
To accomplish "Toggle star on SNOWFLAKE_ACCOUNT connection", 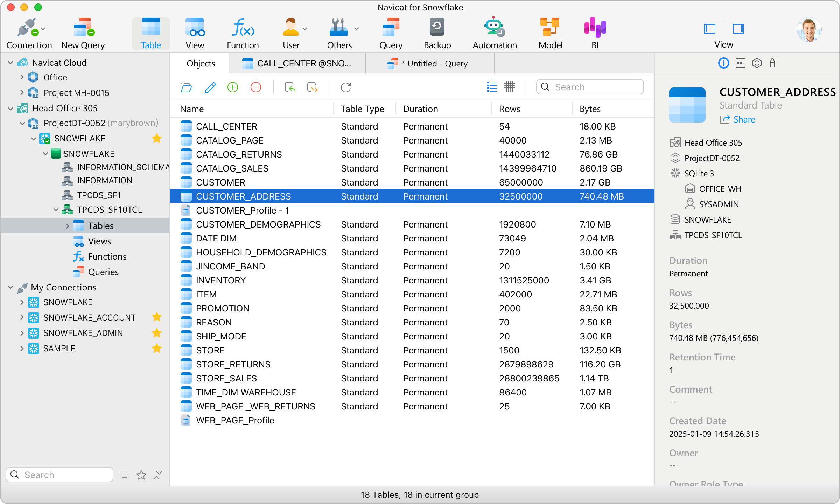I will [157, 317].
